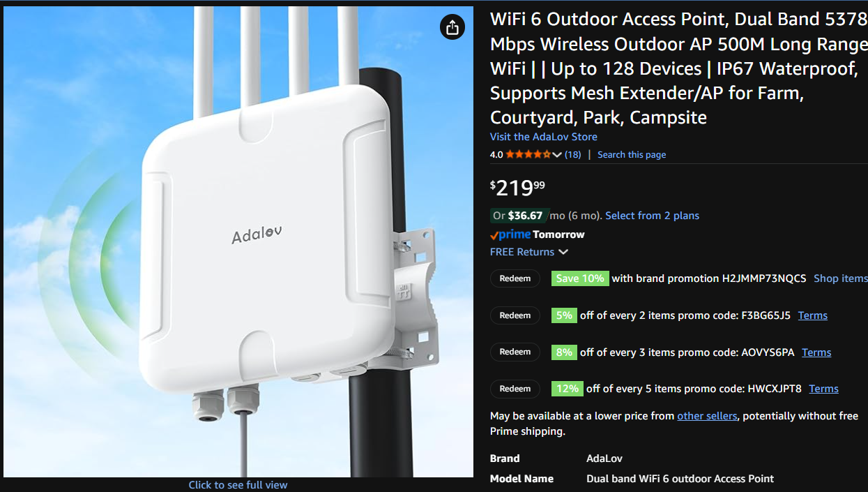Redeem the 8% off promo code AOVYS6PA
This screenshot has width=868, height=492.
(x=515, y=352)
